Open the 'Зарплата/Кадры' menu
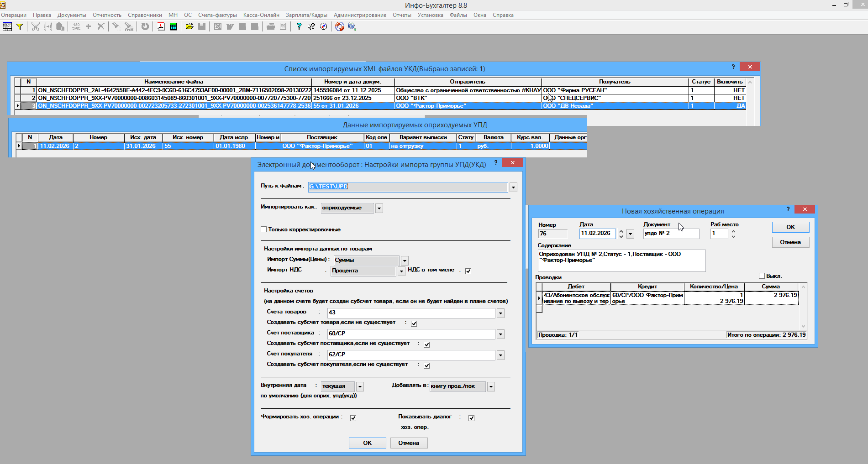 point(306,15)
